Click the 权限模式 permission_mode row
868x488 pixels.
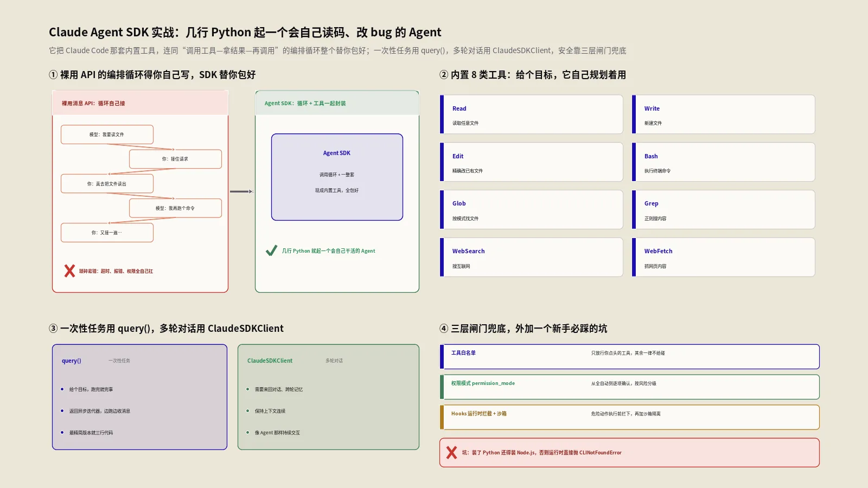pos(629,387)
